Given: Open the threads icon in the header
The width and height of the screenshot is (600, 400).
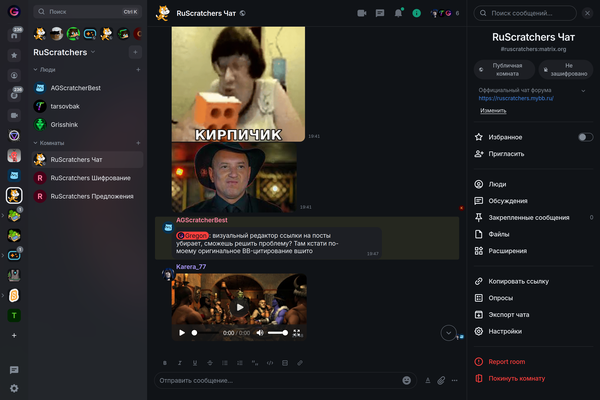Looking at the screenshot, I should coord(380,13).
